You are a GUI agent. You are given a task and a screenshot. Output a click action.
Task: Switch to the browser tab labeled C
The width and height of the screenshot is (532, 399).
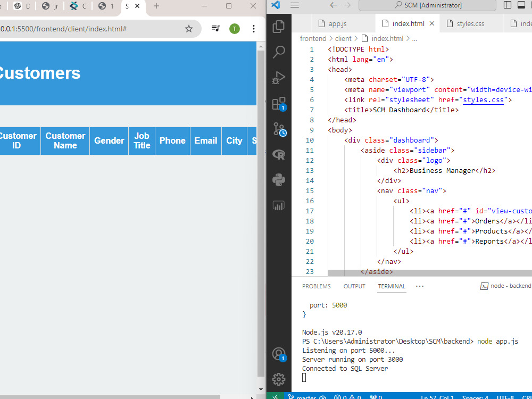pyautogui.click(x=78, y=6)
